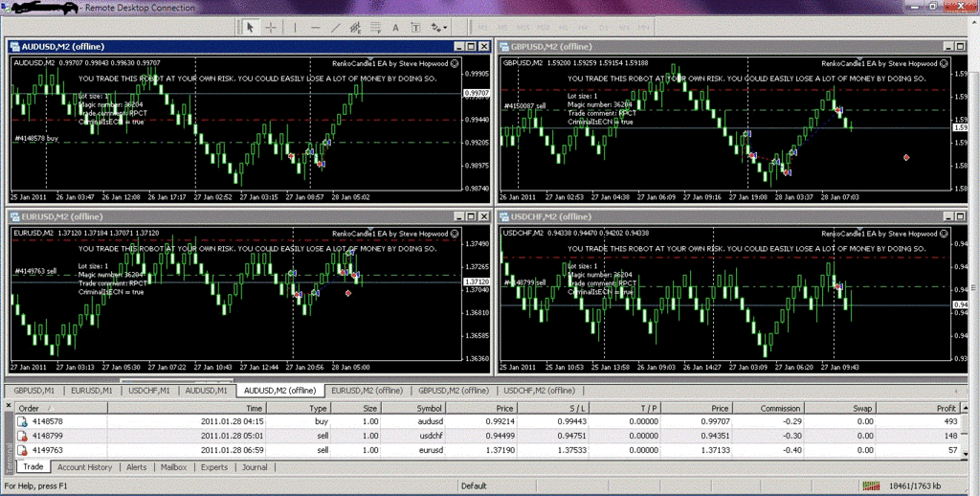This screenshot has height=496, width=980.
Task: Open the arrows tool dropdown arrow
Action: [445, 28]
